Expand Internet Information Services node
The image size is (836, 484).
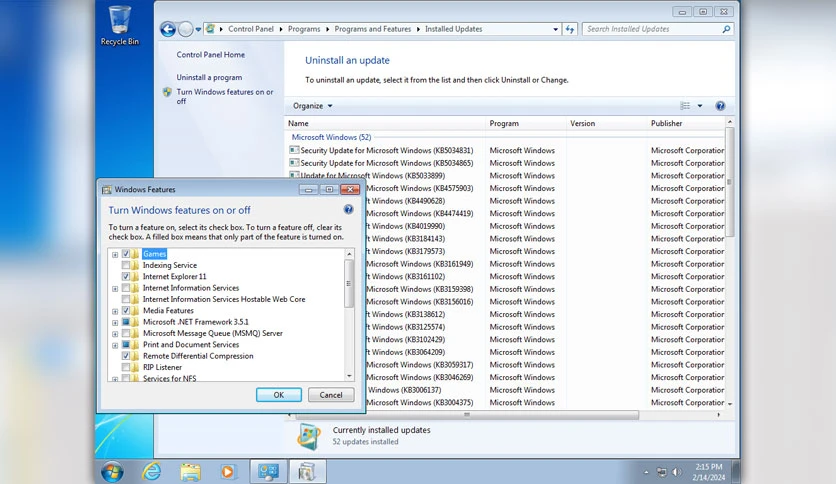115,288
